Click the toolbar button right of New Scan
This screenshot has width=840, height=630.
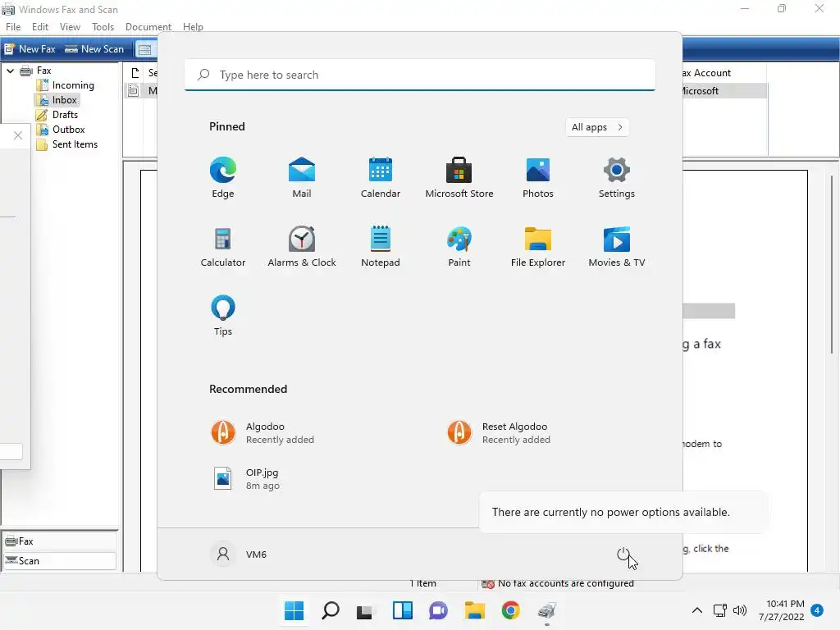tap(144, 49)
